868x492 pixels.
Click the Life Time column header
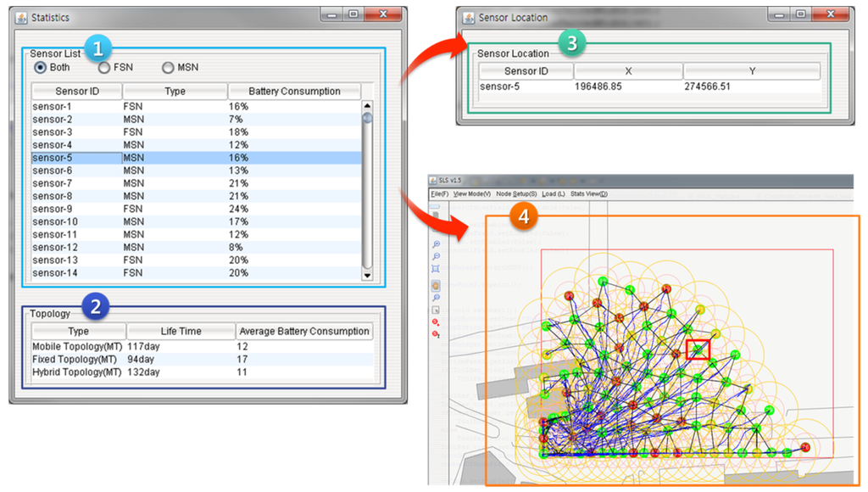click(181, 332)
